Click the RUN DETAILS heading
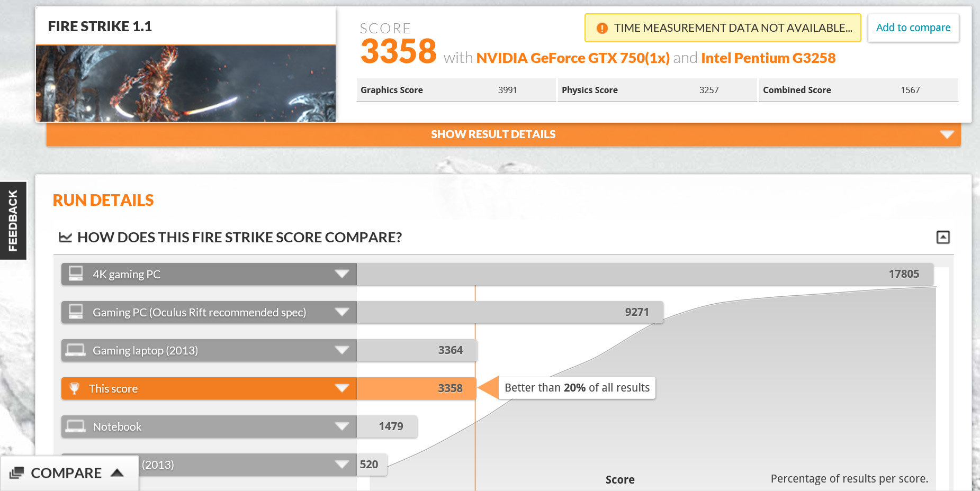Image resolution: width=980 pixels, height=491 pixels. coord(103,200)
